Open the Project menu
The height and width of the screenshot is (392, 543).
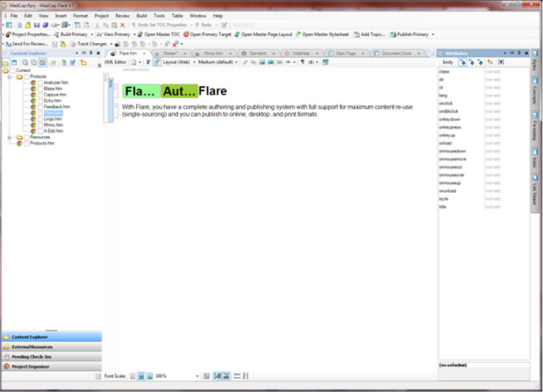(102, 16)
